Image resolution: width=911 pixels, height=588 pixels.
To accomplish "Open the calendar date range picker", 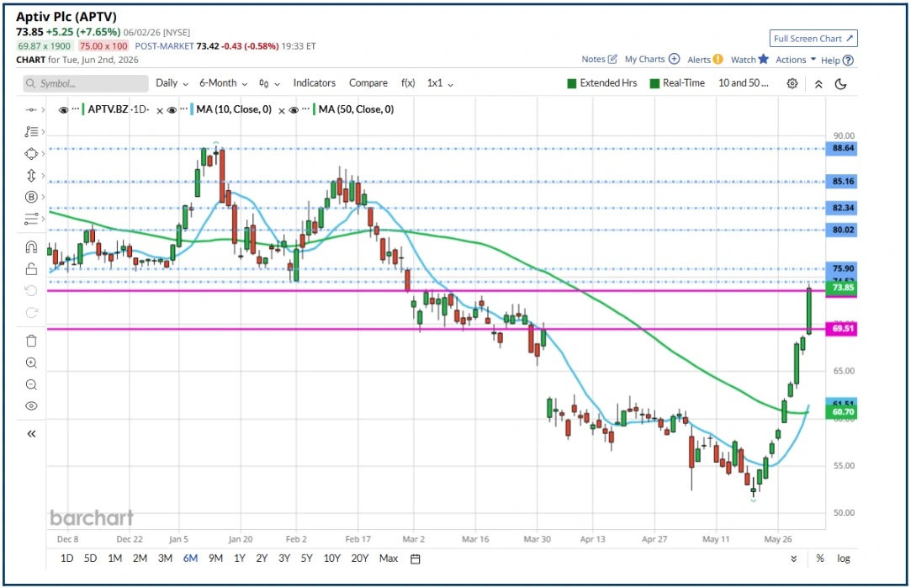I will click(415, 559).
